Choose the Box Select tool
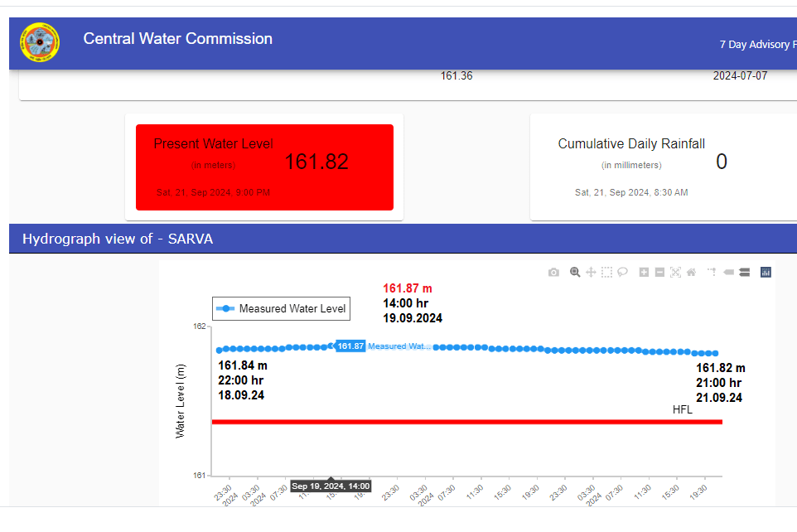The width and height of the screenshot is (797, 532). pos(606,273)
